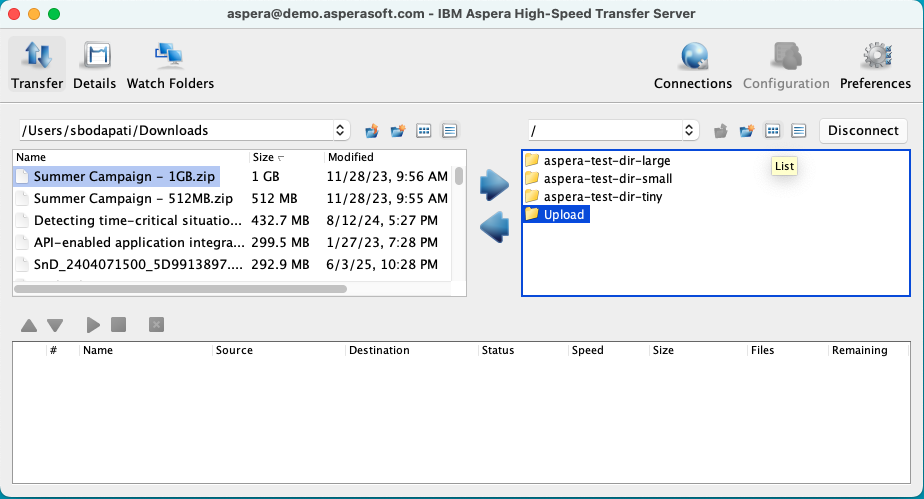Click the 11/28/23, 9:56 AM modified date
Screen dimensions: 924x499
pos(387,176)
